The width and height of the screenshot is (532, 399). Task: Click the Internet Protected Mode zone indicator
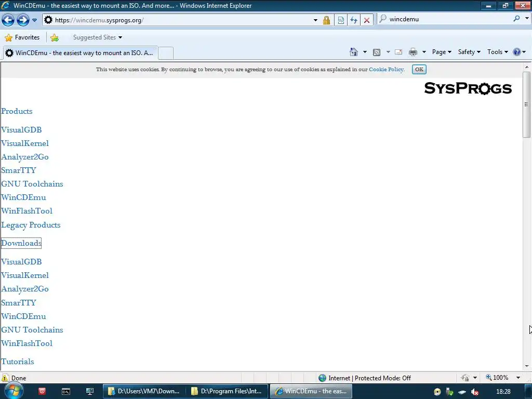(x=365, y=378)
